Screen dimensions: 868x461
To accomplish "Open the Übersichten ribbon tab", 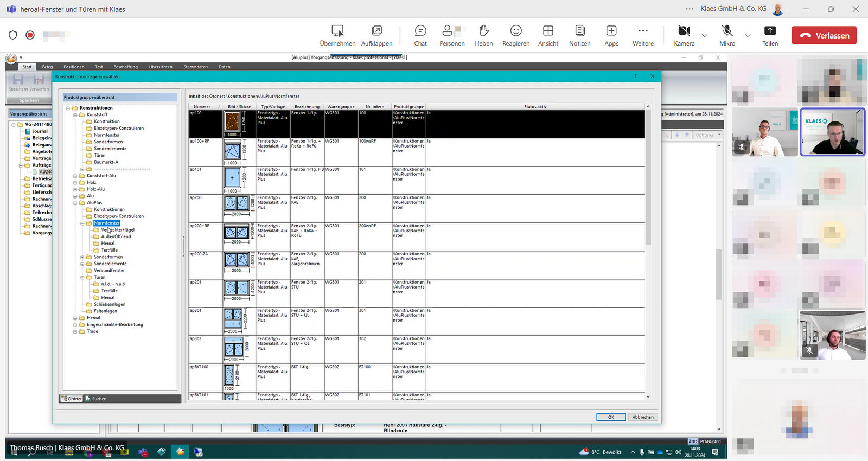I will [x=161, y=67].
